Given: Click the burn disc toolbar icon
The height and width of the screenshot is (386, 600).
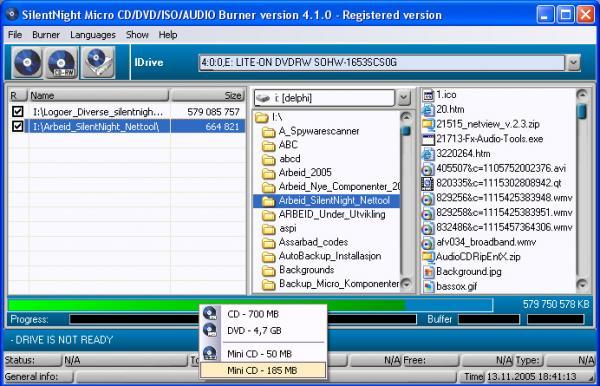Looking at the screenshot, I should point(27,62).
